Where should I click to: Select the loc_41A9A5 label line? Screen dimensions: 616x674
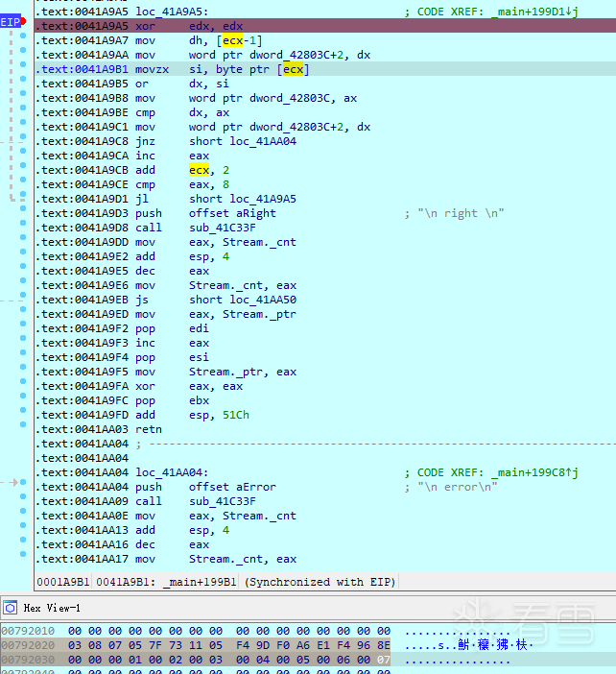[172, 12]
